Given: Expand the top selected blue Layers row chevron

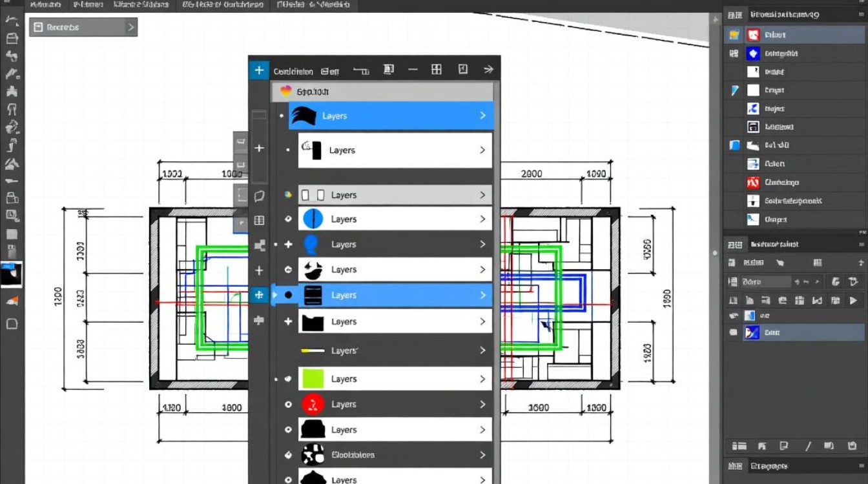Looking at the screenshot, I should [x=482, y=116].
